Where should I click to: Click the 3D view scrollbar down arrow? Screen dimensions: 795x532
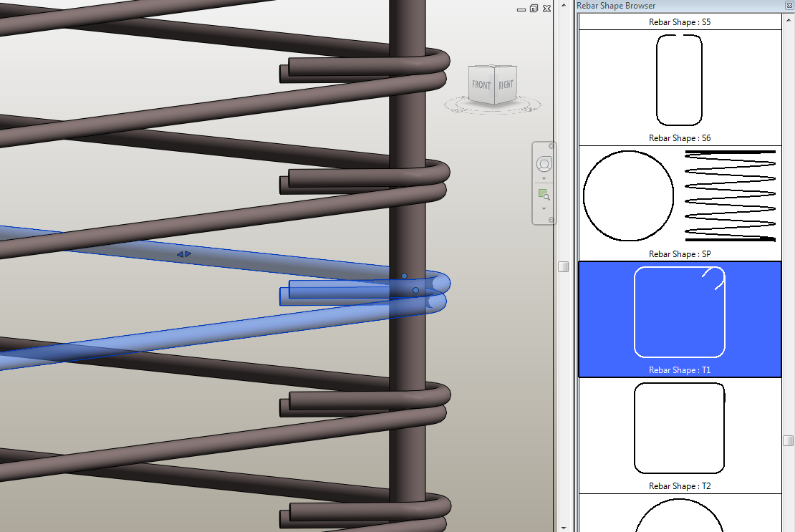[563, 528]
